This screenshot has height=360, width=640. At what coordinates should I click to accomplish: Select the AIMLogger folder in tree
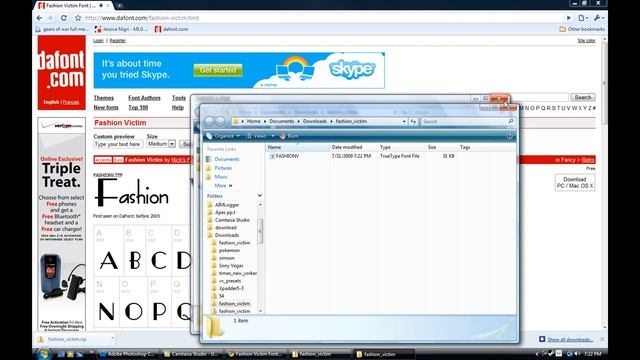[x=227, y=205]
